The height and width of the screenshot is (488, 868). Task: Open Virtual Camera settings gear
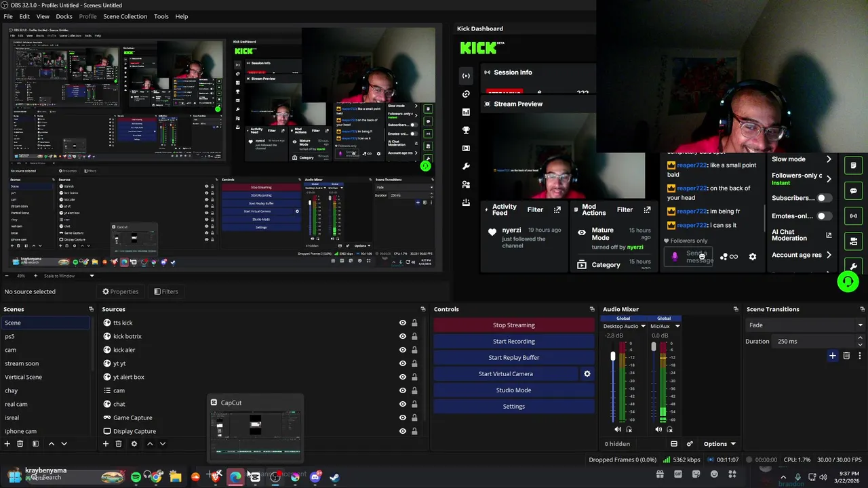(x=587, y=373)
